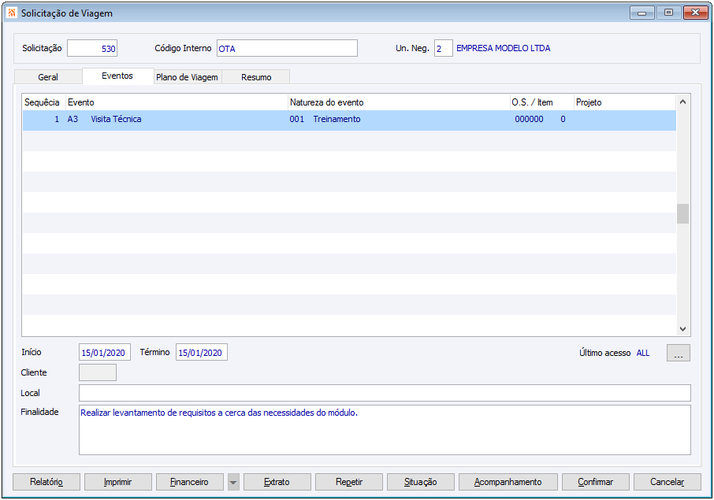Minimize the Solicitação de Viagem window
The image size is (714, 500).
642,13
